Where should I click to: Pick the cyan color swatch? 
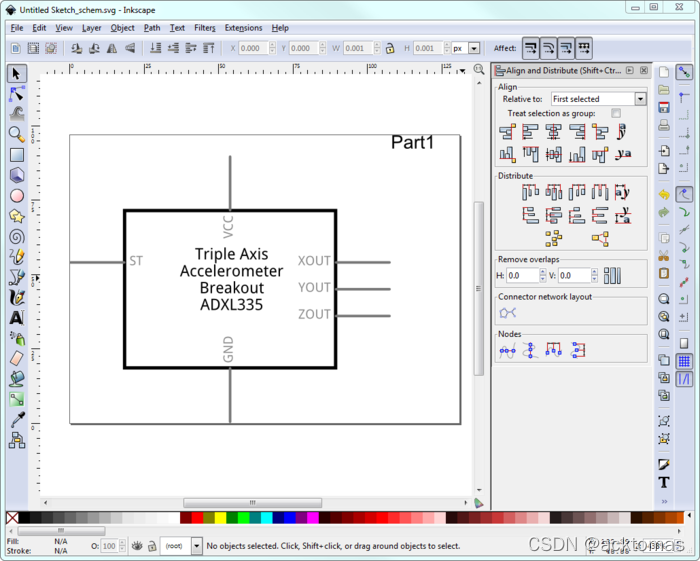267,518
